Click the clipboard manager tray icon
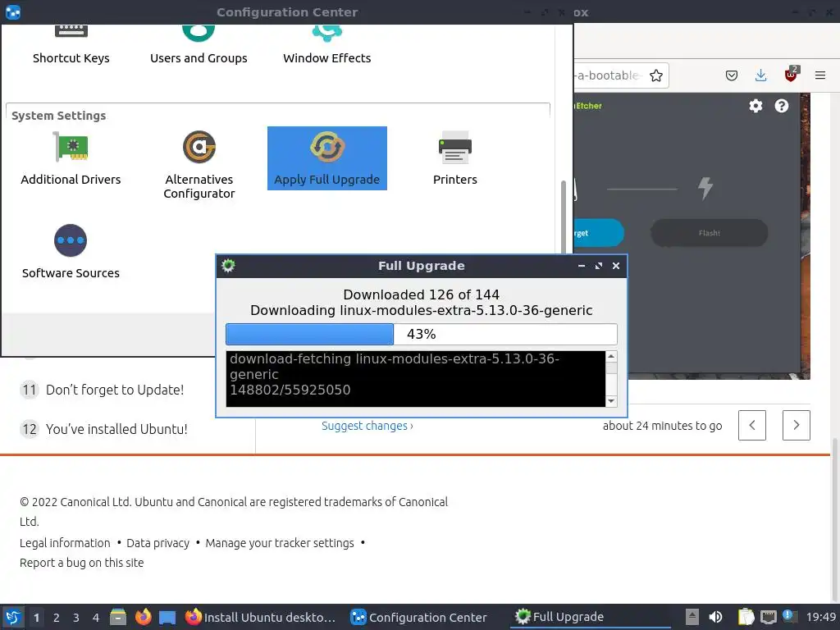 click(x=746, y=617)
